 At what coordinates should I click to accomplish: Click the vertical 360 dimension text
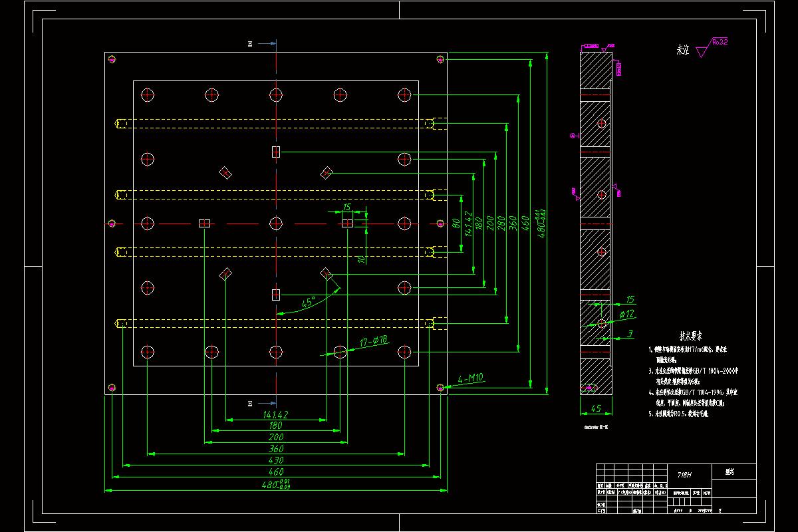click(512, 223)
